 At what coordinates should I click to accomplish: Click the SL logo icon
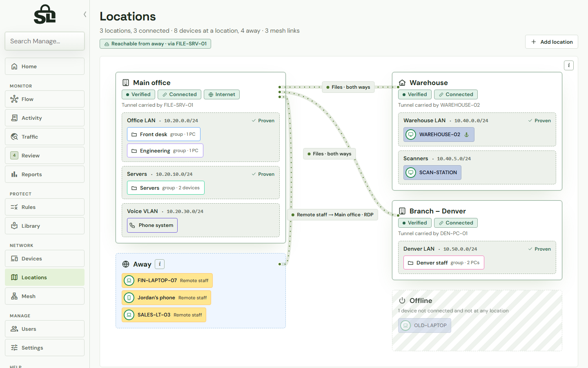click(x=45, y=14)
